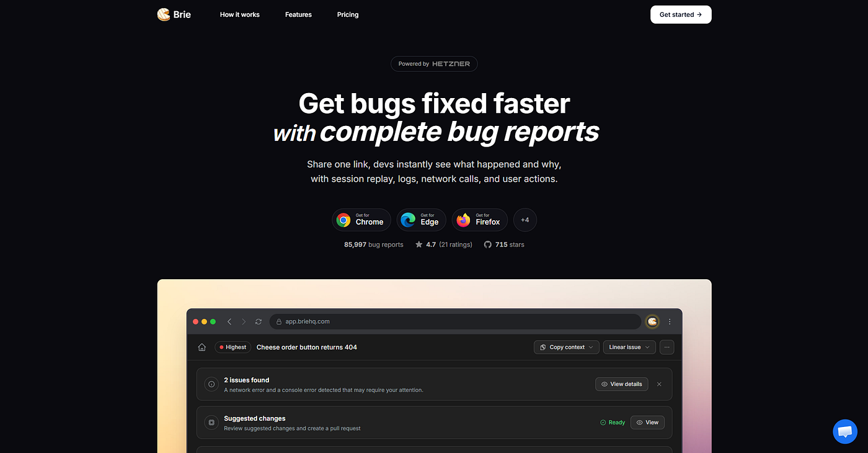This screenshot has width=868, height=453.
Task: Click the 4.7 (21 ratings) text
Action: click(449, 244)
